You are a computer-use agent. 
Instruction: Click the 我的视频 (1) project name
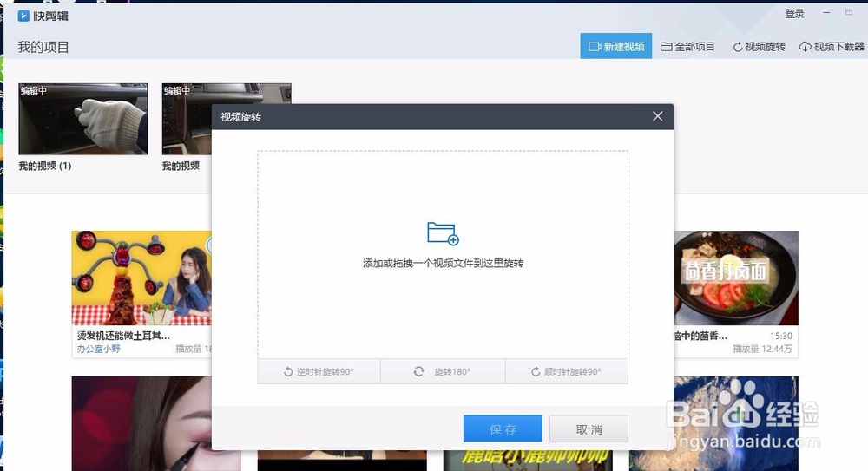[45, 166]
